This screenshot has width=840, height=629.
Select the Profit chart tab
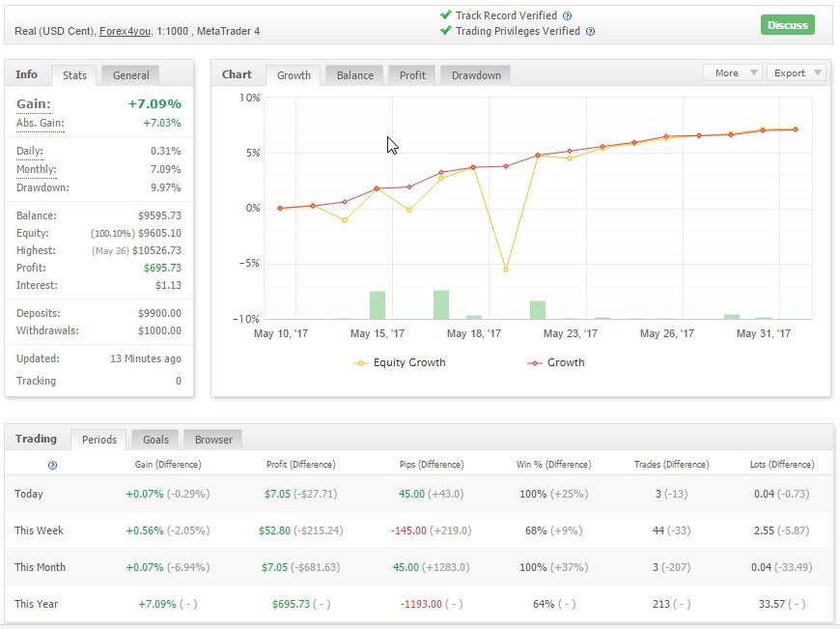(412, 75)
